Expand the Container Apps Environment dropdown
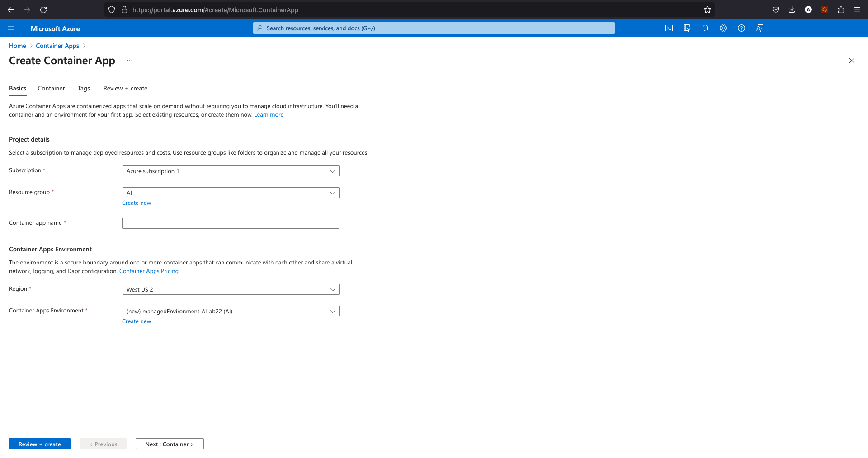The image size is (868, 458). [x=231, y=311]
